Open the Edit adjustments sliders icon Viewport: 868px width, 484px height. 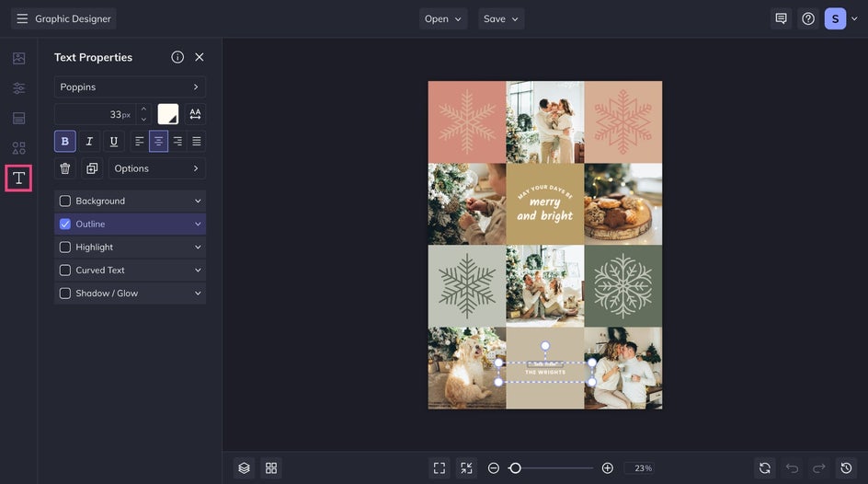[18, 88]
